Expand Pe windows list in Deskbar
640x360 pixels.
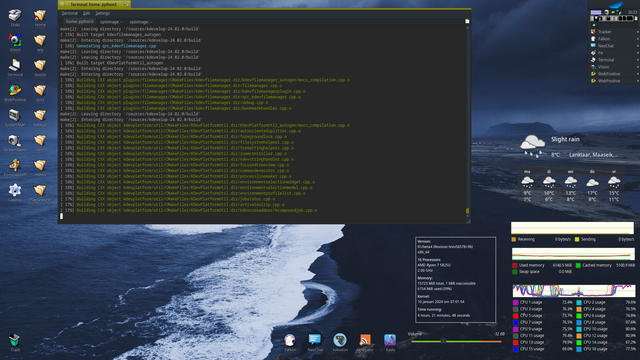coord(637,53)
